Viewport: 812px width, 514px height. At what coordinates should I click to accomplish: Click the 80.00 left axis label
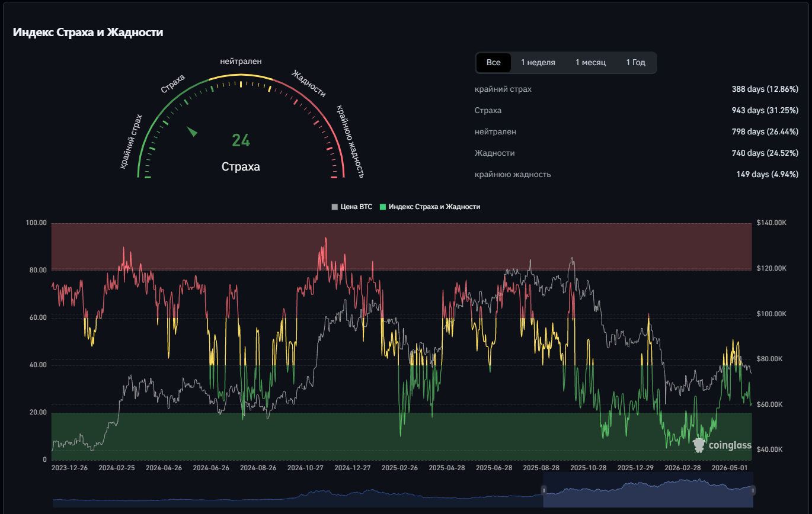click(x=38, y=270)
